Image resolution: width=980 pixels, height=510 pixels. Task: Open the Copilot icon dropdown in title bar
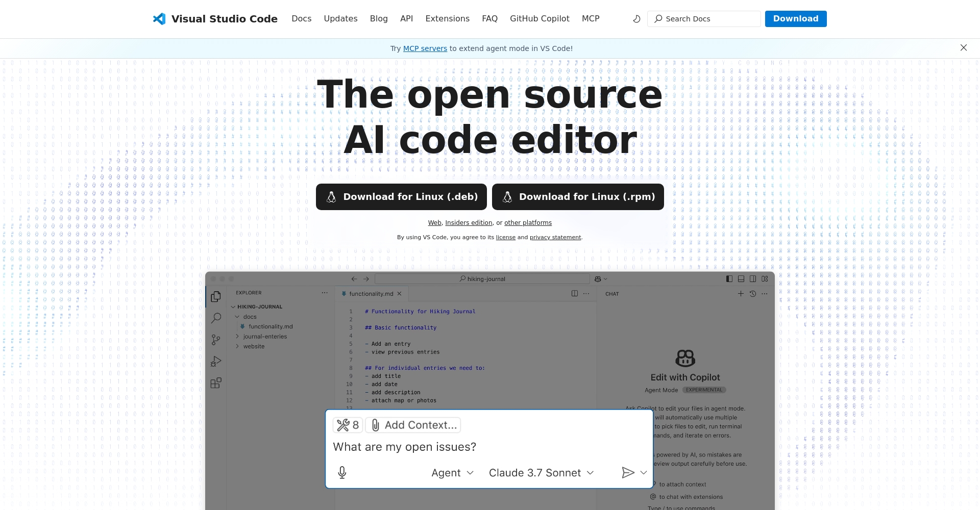coord(601,279)
